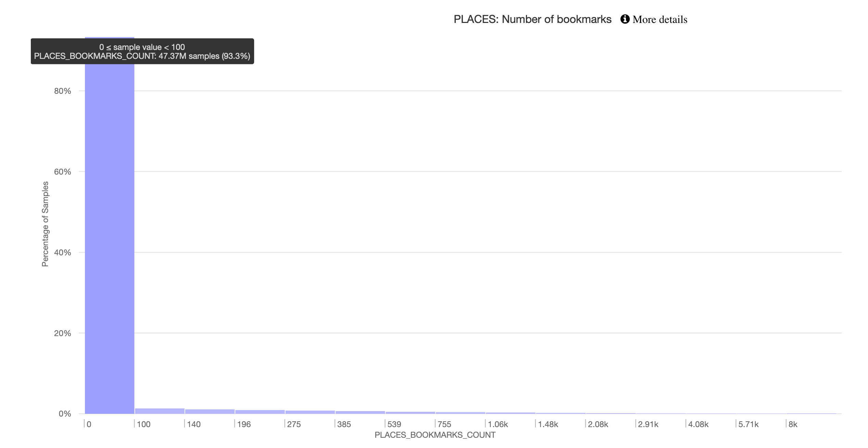Screen dimensions: 868x448
Task: Click the 2.08k x-axis tick label
Action: tap(598, 424)
